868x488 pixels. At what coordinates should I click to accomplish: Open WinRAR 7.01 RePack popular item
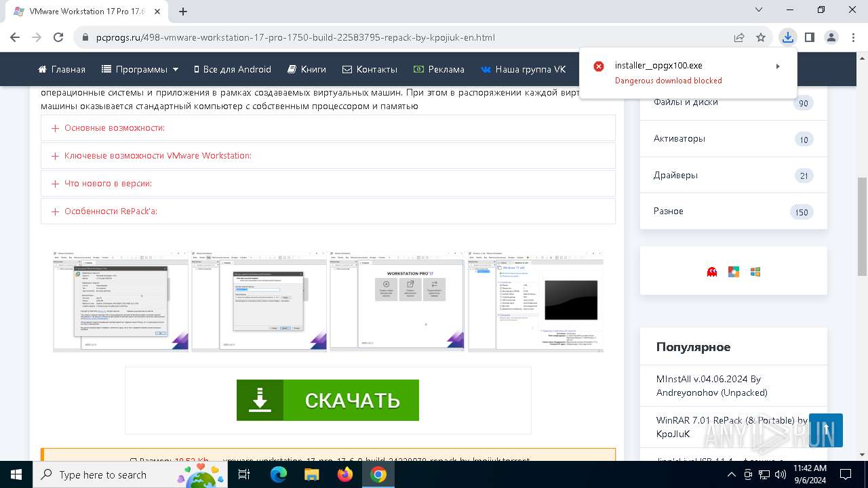point(732,427)
